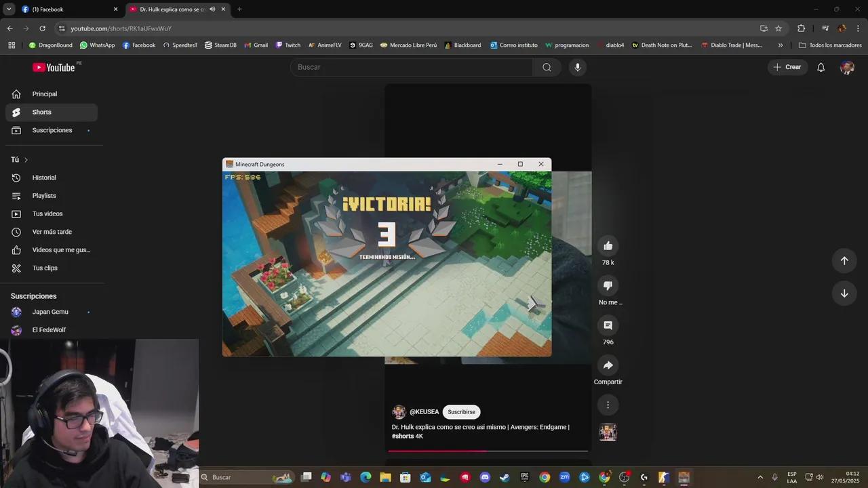Image resolution: width=868 pixels, height=488 pixels.
Task: Open Tus clips in the sidebar
Action: [x=52, y=268]
